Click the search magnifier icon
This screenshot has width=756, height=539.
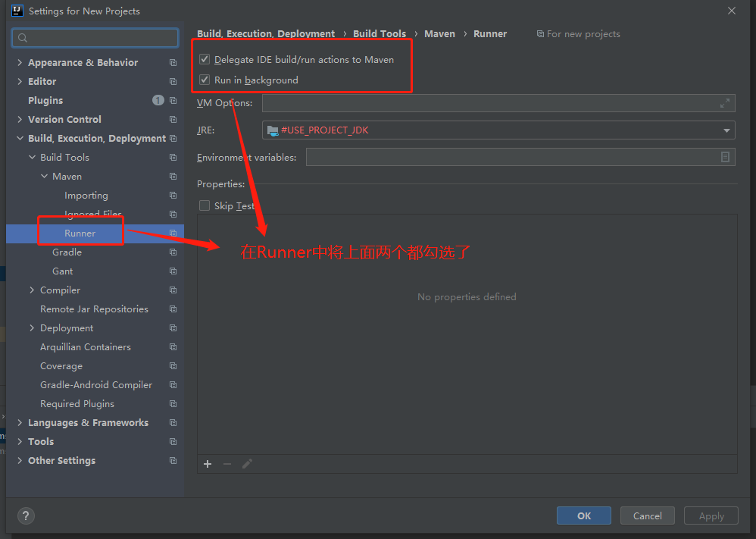[x=23, y=38]
